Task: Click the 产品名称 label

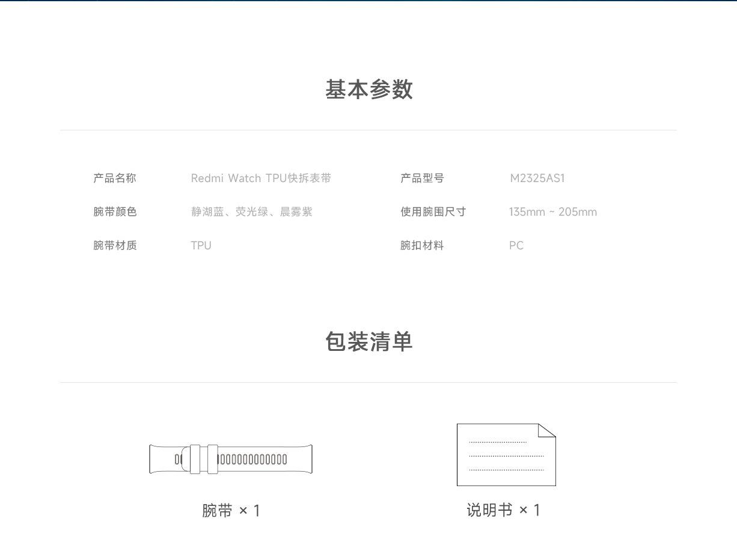Action: point(115,178)
